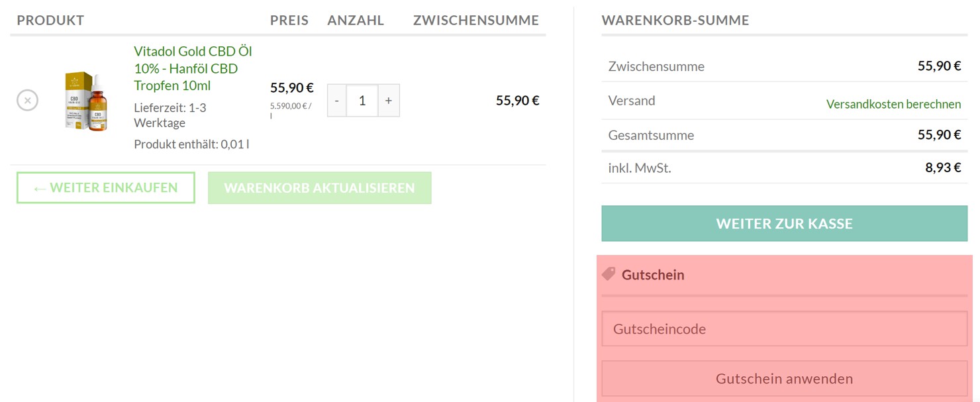
Task: Click the Versandkosten berechnen link
Action: [893, 104]
